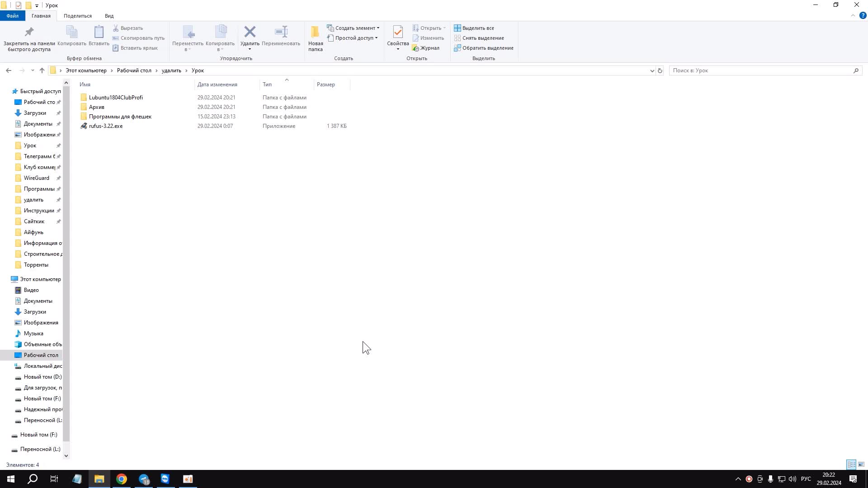The width and height of the screenshot is (868, 488).
Task: Click Invert Selection (Обратить выделение)
Action: [487, 48]
